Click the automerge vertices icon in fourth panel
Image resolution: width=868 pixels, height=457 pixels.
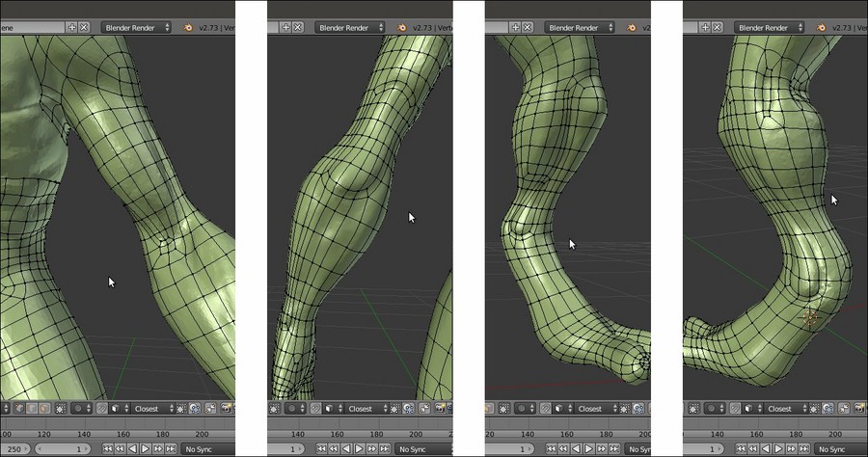point(843,409)
